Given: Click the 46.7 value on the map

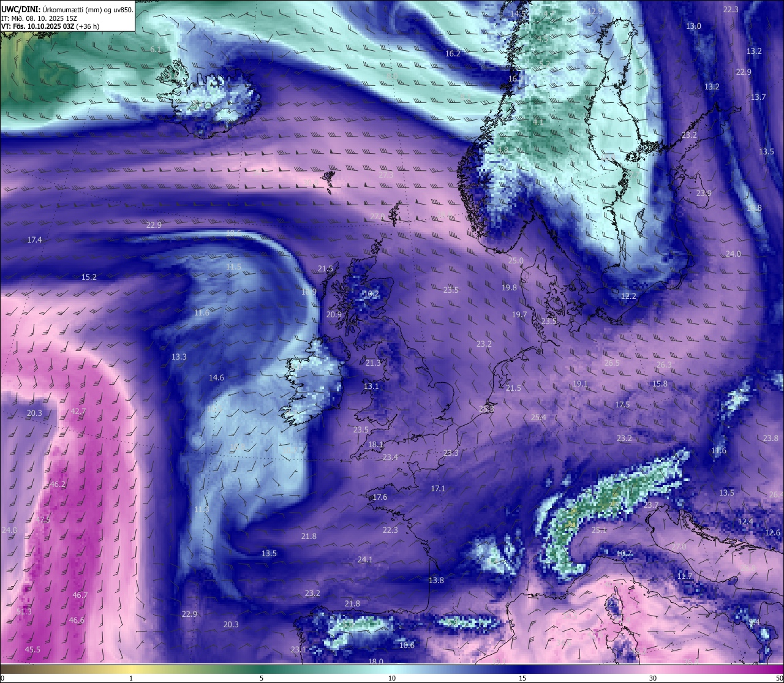Looking at the screenshot, I should [80, 595].
